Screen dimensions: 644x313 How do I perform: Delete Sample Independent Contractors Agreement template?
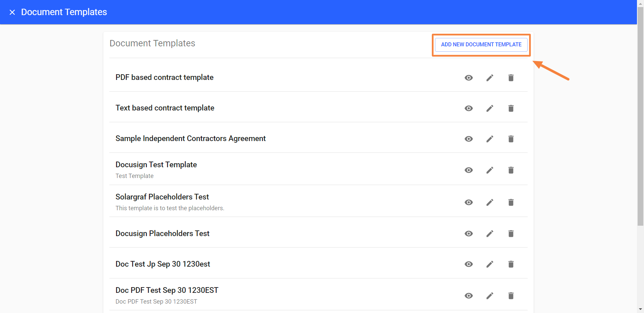coord(511,139)
